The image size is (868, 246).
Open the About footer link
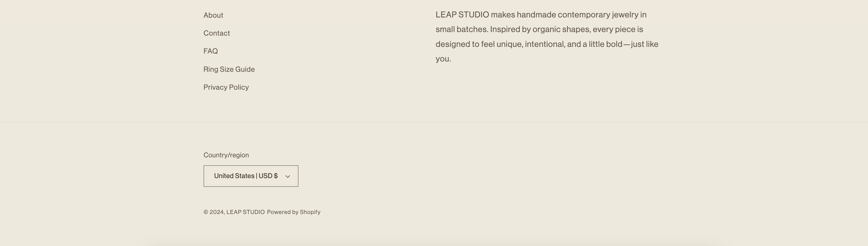click(213, 15)
